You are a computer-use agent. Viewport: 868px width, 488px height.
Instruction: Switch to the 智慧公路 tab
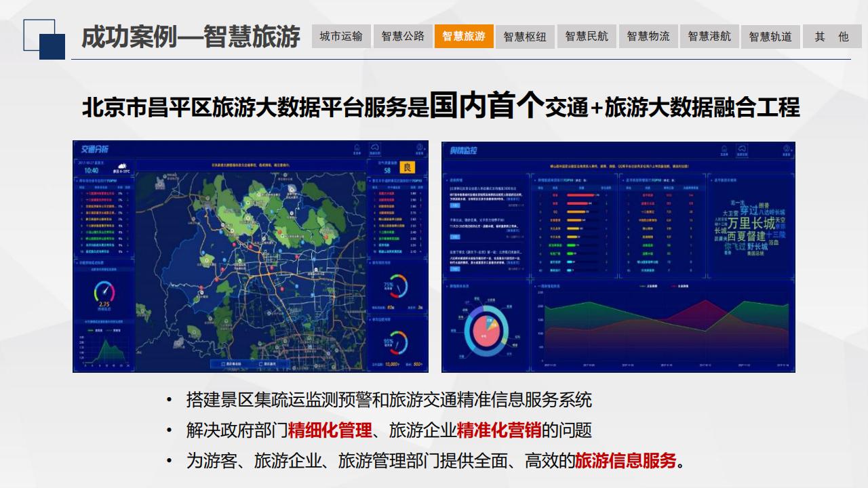(x=403, y=37)
